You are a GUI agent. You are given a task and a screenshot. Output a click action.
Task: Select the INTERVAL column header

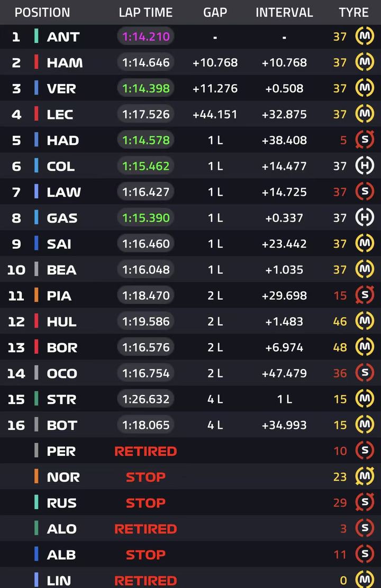284,12
